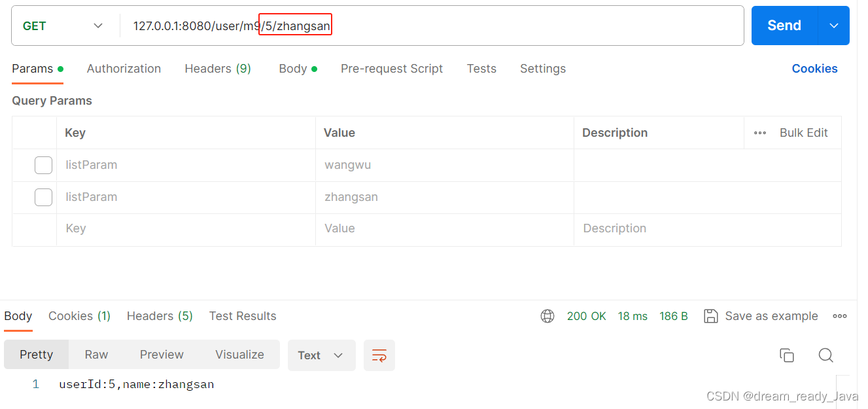Save the response as example
This screenshot has height=409, width=868.
coord(761,316)
